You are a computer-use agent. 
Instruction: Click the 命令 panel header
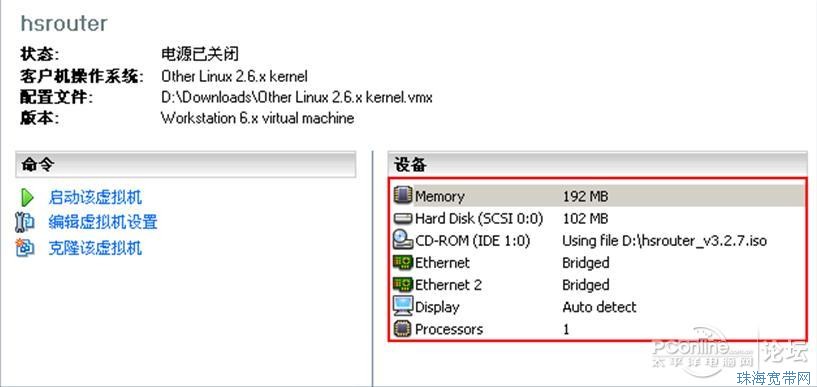[186, 165]
